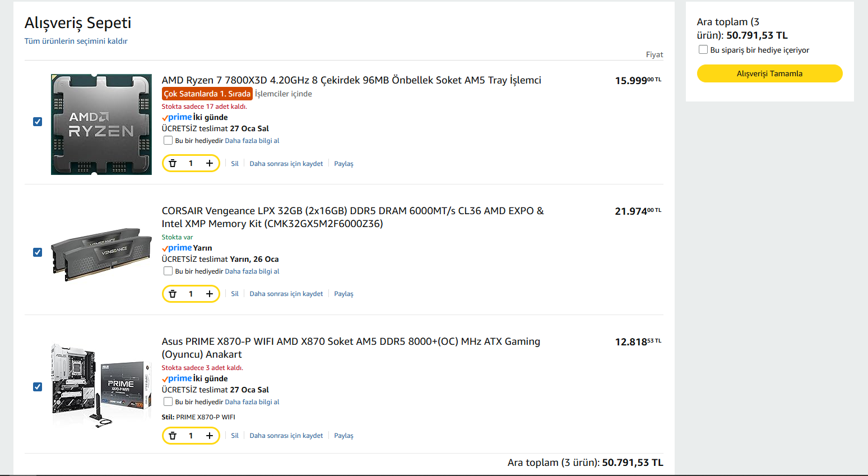Open Asus PRIME X870-P WIFI product title
868x476 pixels.
point(351,348)
